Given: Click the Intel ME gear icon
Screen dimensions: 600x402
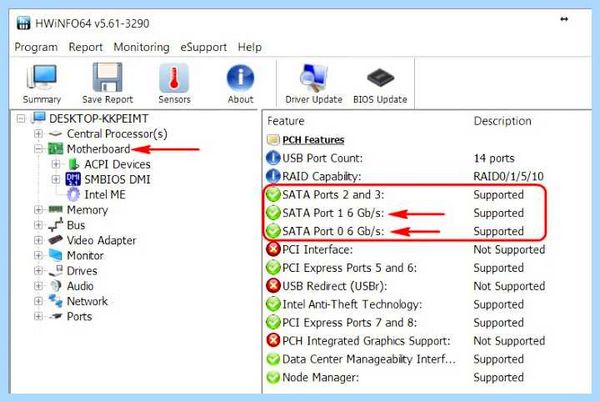Looking at the screenshot, I should (x=73, y=194).
